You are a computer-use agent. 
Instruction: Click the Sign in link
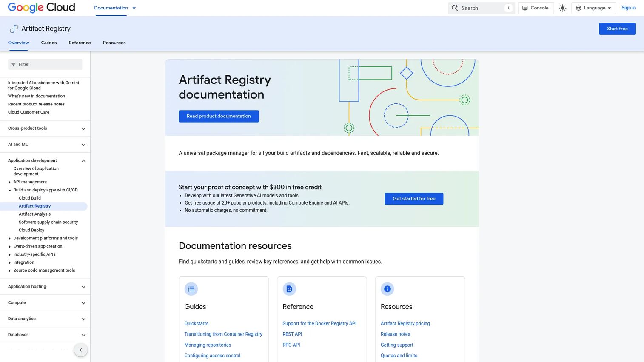628,8
